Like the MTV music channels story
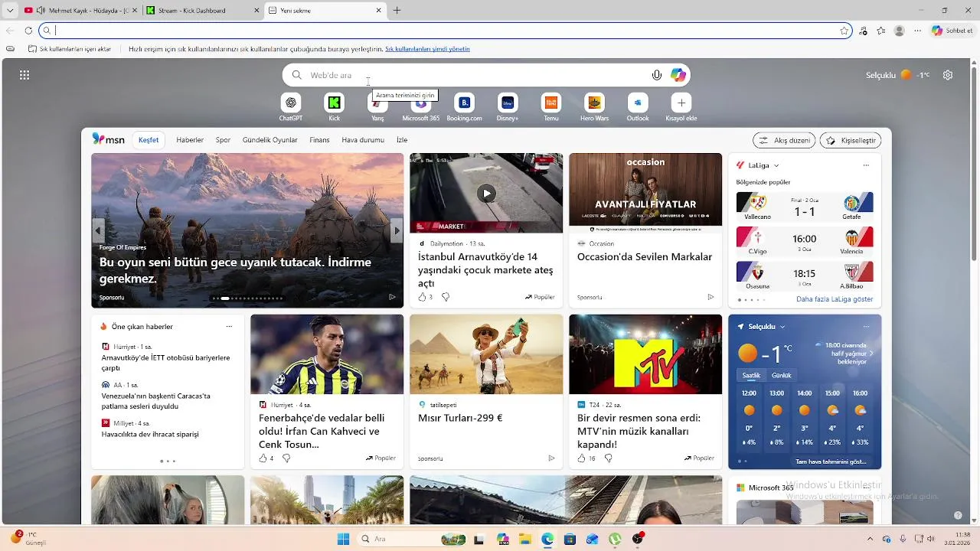The height and width of the screenshot is (551, 980). point(581,458)
